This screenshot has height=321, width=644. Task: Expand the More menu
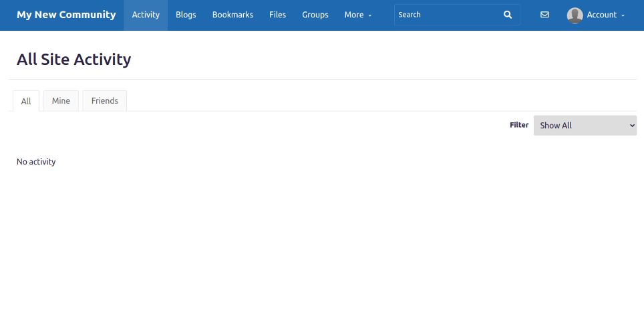(x=357, y=15)
